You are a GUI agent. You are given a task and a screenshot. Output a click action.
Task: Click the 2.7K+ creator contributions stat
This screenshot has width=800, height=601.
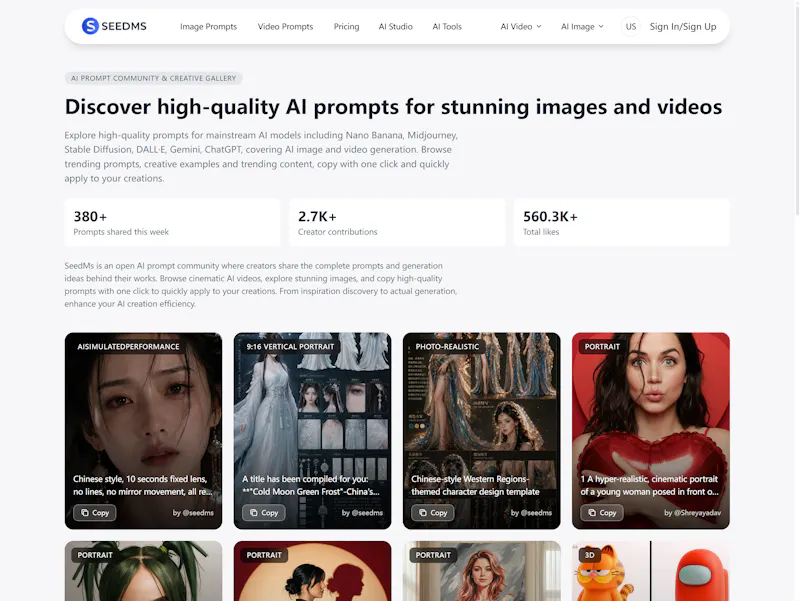pos(397,223)
